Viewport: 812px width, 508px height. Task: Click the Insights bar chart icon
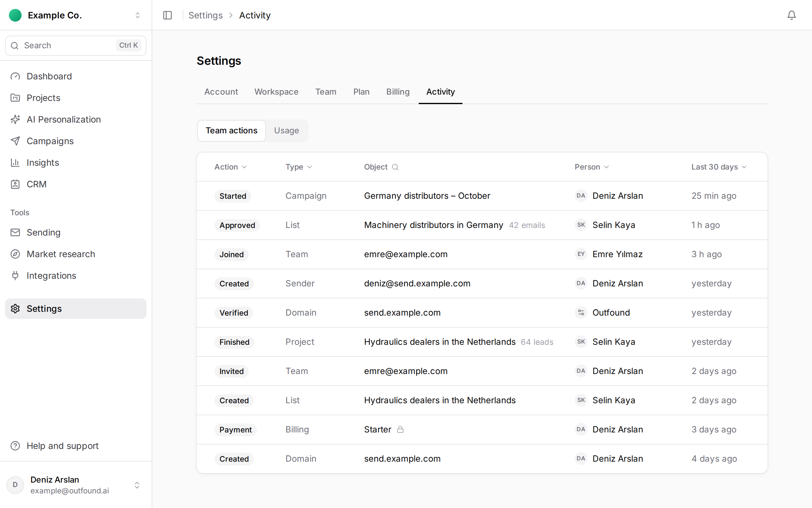pos(15,163)
